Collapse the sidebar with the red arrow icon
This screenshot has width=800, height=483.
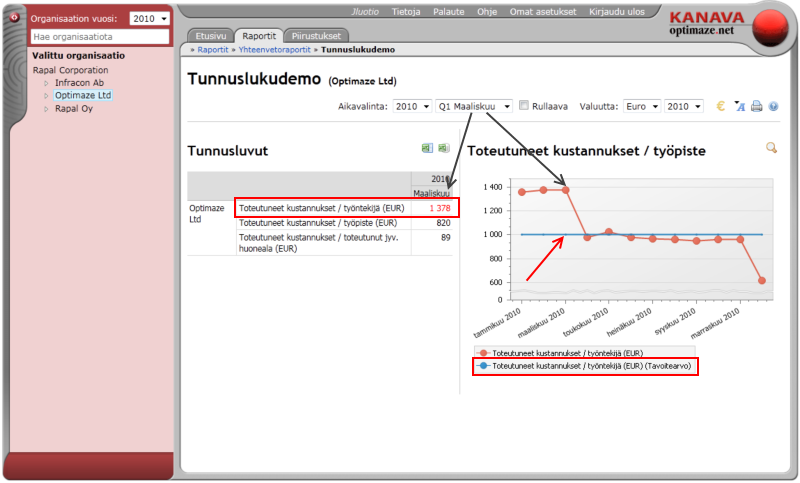pyautogui.click(x=14, y=17)
